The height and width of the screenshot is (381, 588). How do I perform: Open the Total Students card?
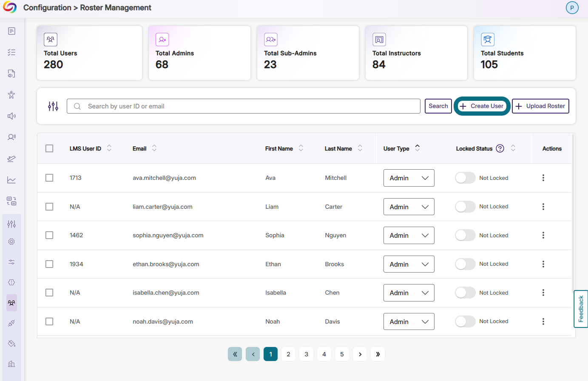pyautogui.click(x=525, y=53)
